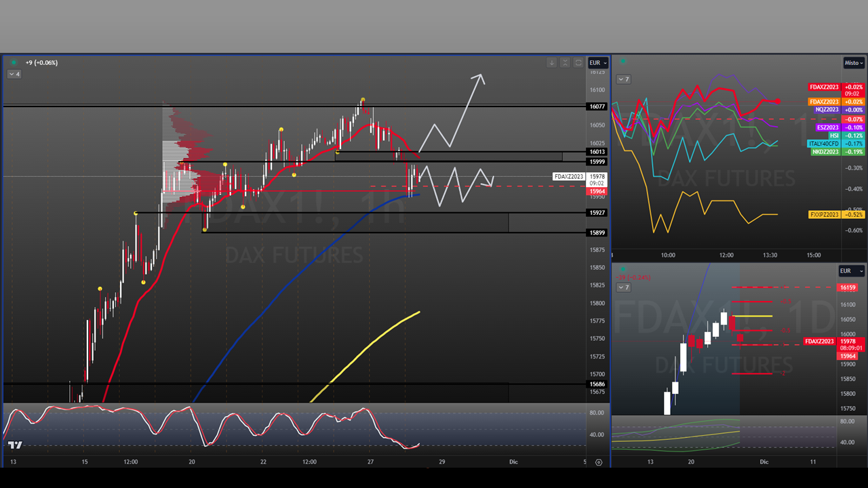Click the green market status dot in main chart
Image resolution: width=868 pixels, height=488 pixels.
[13, 62]
